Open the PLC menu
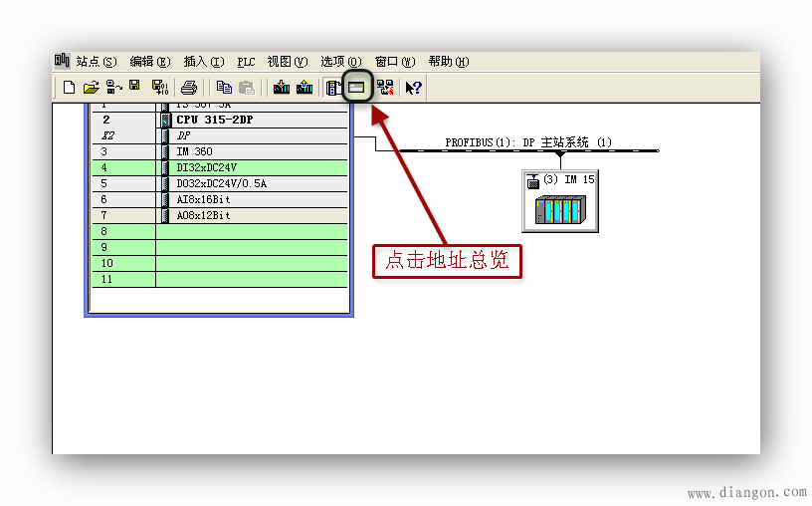The width and height of the screenshot is (812, 506). click(246, 62)
